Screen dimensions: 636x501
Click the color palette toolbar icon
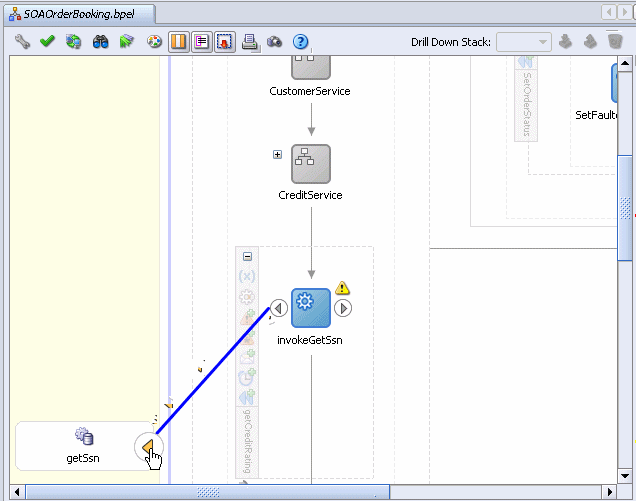click(154, 41)
